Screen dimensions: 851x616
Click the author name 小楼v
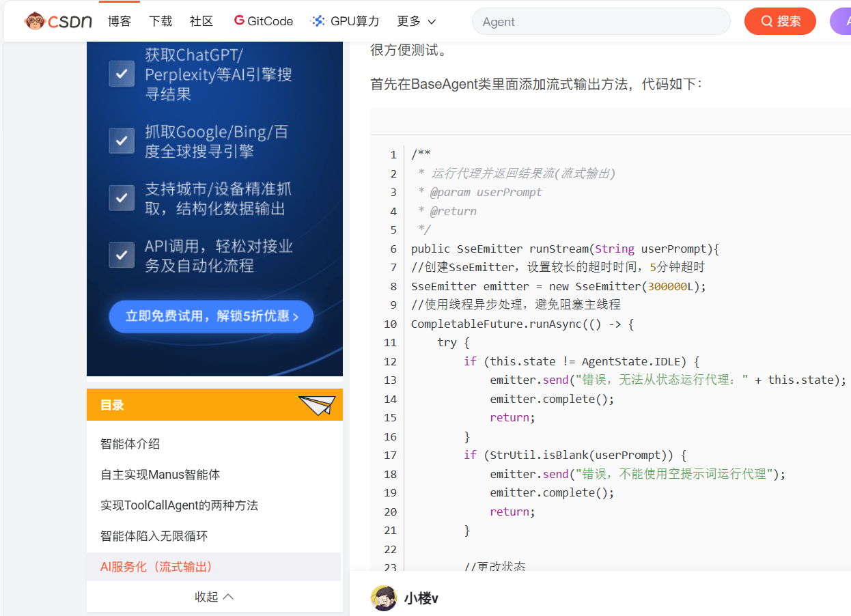tap(421, 598)
